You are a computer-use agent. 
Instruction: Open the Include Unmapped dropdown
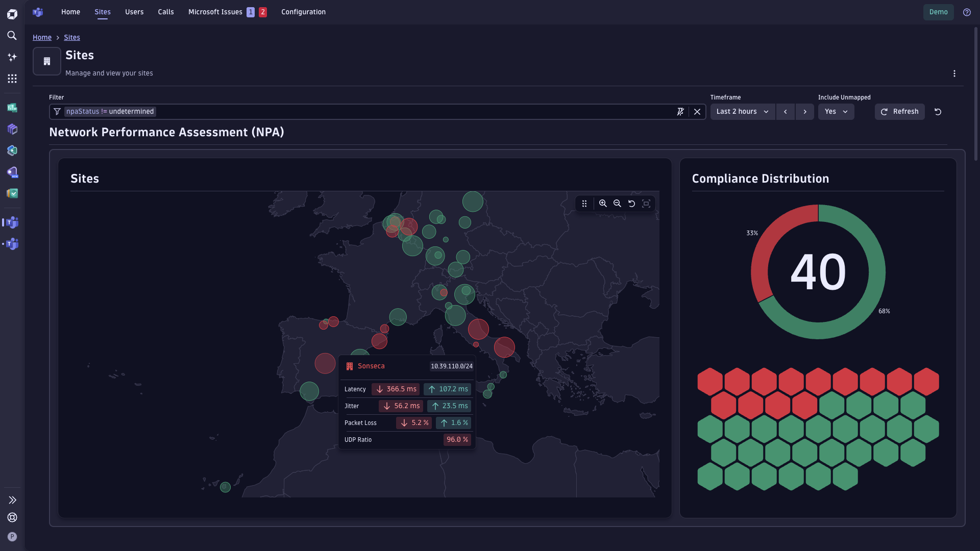(836, 111)
